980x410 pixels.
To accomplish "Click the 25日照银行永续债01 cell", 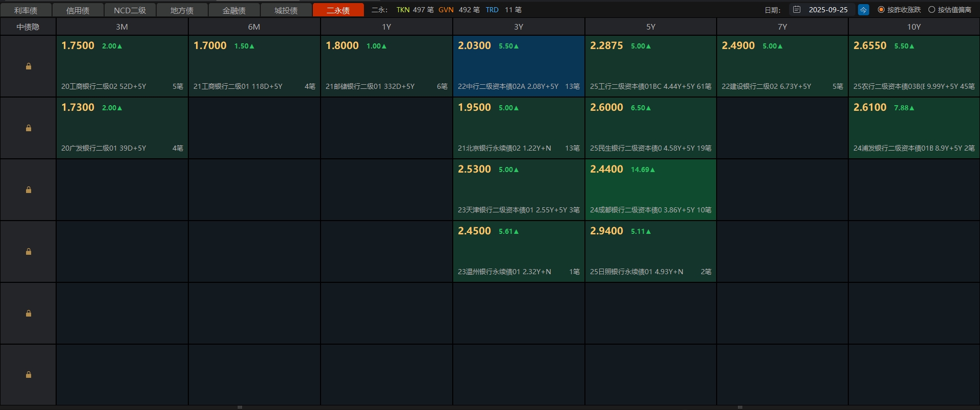I will click(650, 252).
